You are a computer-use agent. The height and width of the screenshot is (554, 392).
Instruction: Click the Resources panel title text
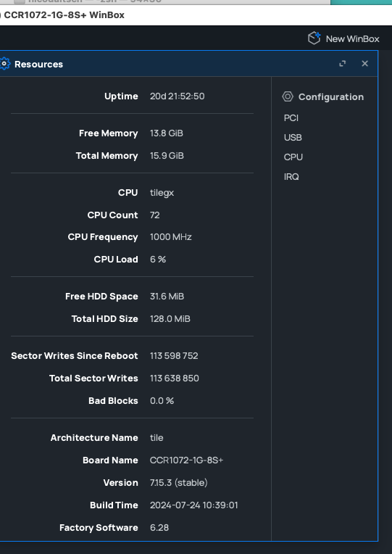click(x=38, y=65)
